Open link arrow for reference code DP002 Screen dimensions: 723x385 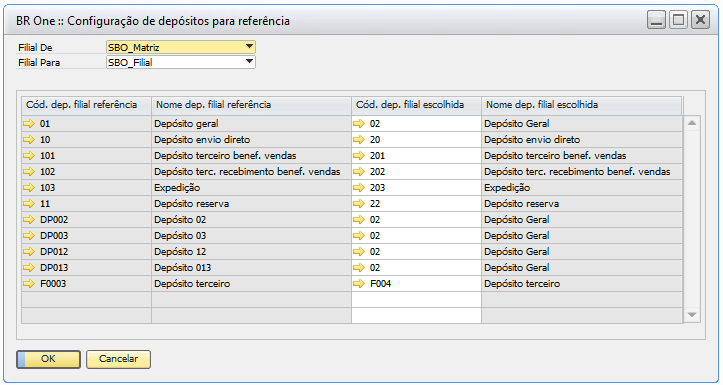click(29, 219)
